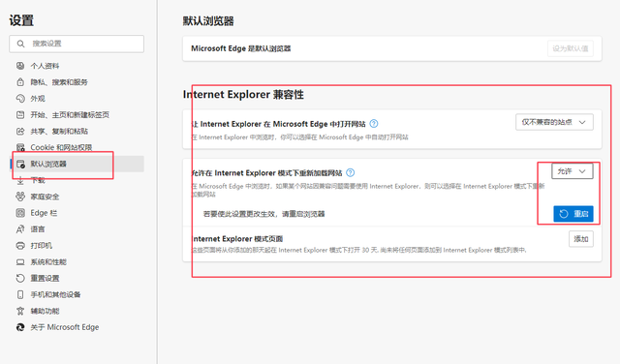Click help icon beside 模式下重新加载网站
Viewport: 620px width, 364px height.
[x=351, y=172]
